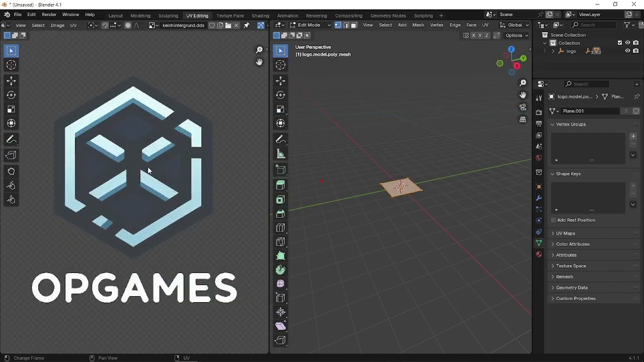Select the Move tool in UV editor

tap(11, 81)
